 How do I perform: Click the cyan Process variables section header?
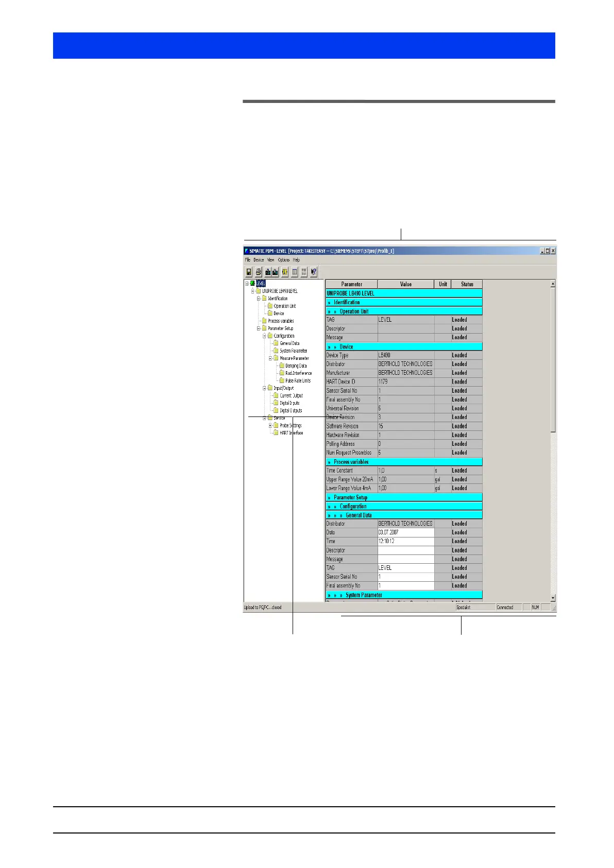404,462
